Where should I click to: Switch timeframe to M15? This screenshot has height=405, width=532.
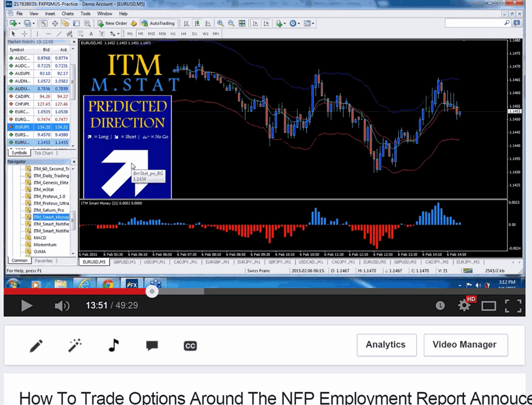(x=152, y=34)
